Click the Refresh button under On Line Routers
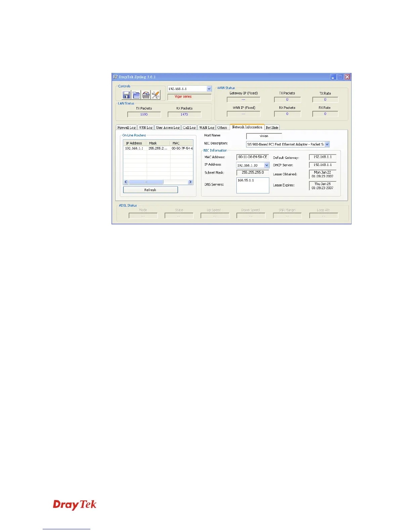Screen dimensions: 411x532 [150, 190]
